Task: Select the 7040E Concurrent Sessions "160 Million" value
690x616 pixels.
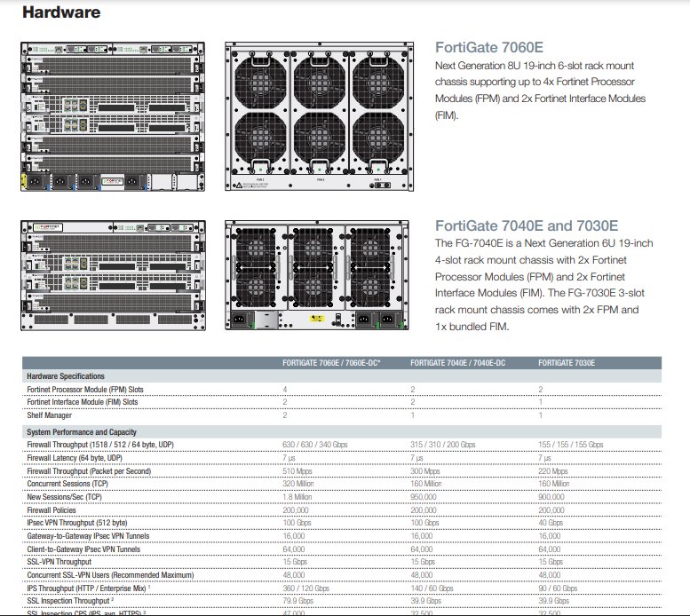Action: pyautogui.click(x=425, y=484)
